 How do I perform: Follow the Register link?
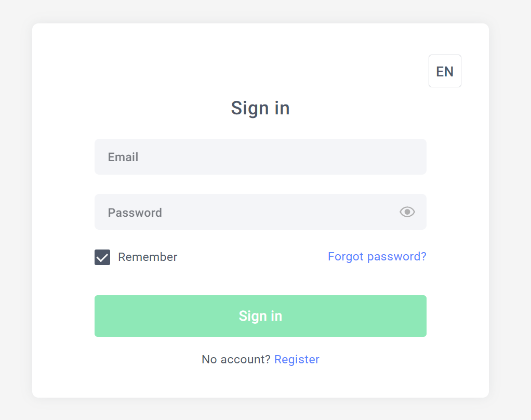click(297, 359)
